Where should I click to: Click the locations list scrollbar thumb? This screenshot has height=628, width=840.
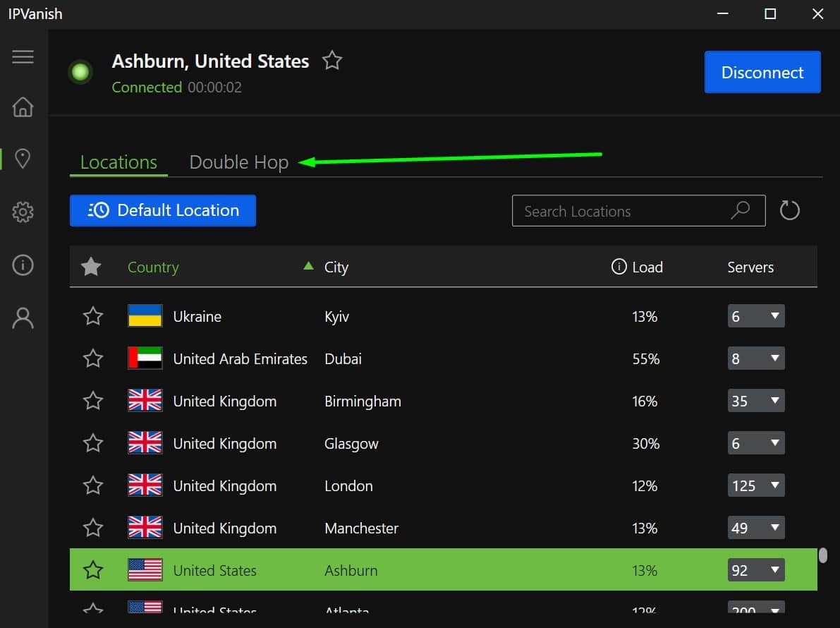(823, 555)
